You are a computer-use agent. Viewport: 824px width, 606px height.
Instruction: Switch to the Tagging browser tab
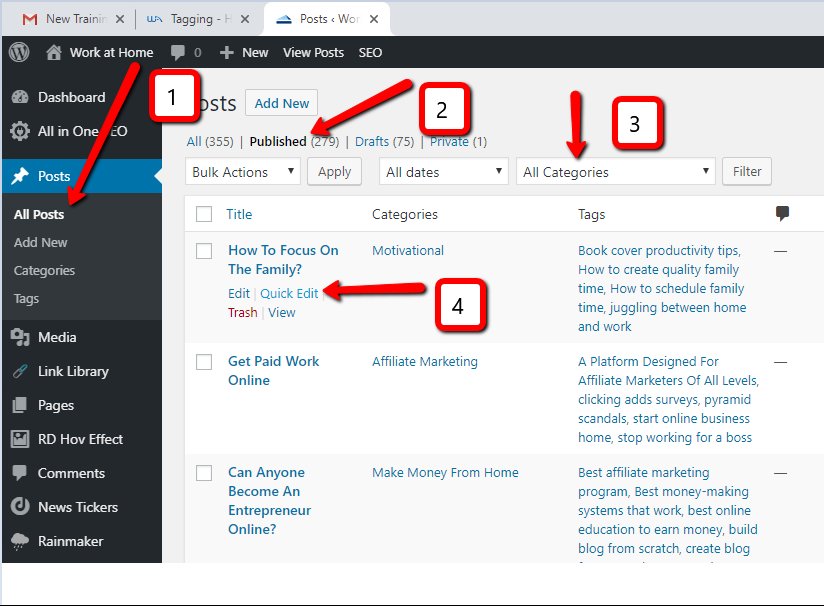(x=201, y=19)
